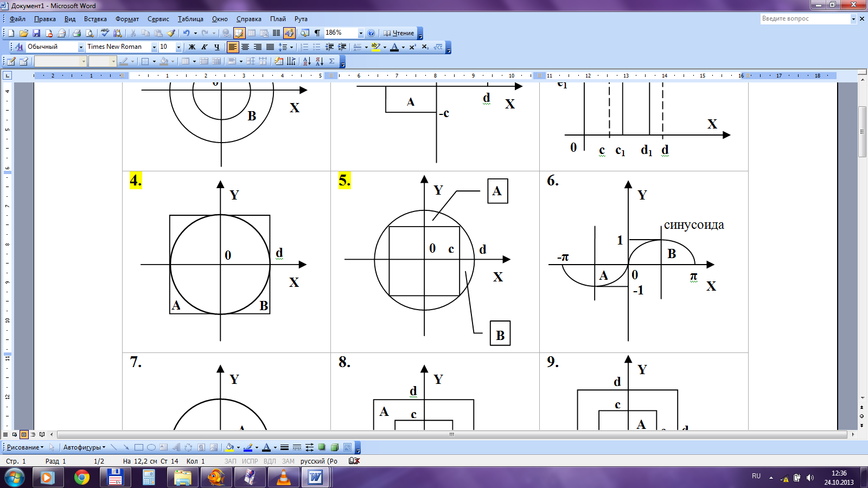The image size is (868, 488).
Task: Click the AutoSum sigma icon
Action: tap(332, 61)
